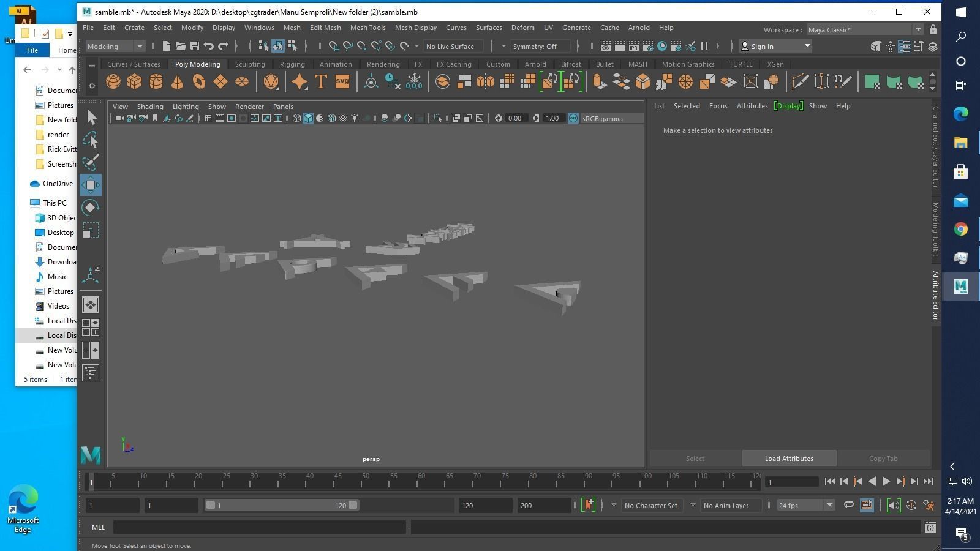Open the Modeling menu set dropdown

pos(115,46)
